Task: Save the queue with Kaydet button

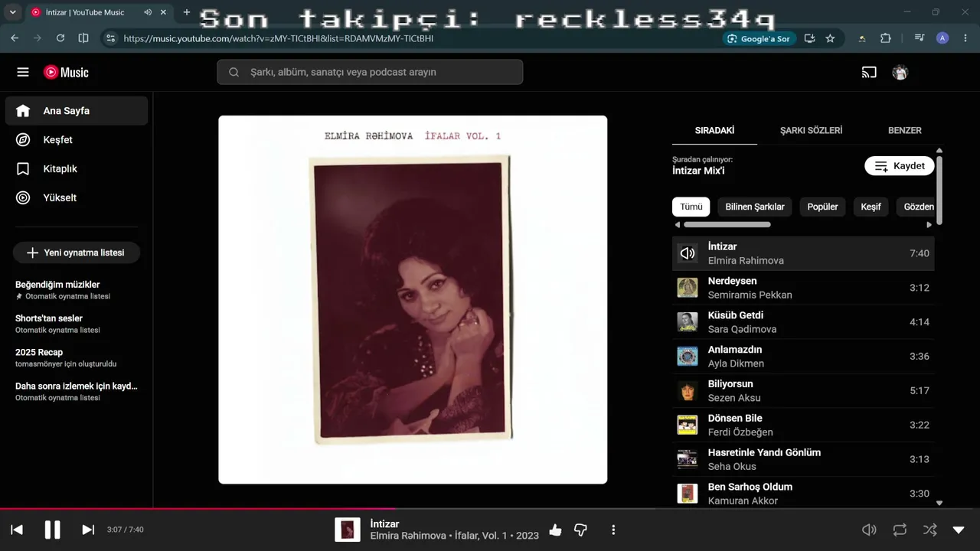Action: (x=900, y=166)
